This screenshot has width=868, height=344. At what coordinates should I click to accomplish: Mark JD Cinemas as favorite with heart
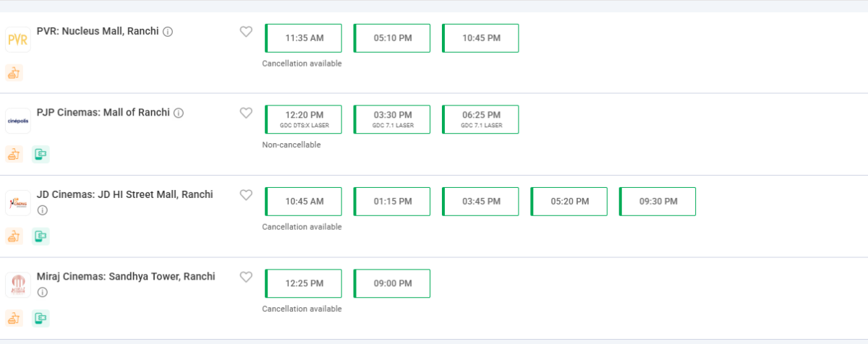point(246,195)
